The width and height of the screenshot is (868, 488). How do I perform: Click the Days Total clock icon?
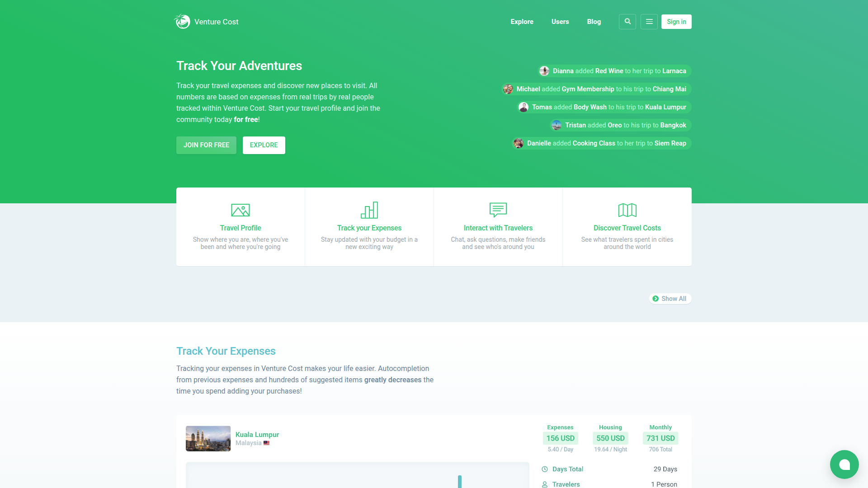tap(545, 469)
